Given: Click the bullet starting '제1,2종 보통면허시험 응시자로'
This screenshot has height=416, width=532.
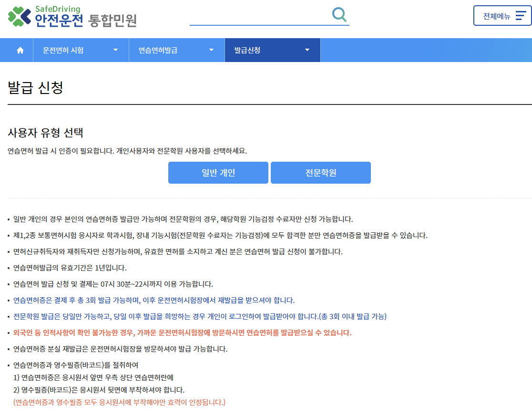Looking at the screenshot, I should point(220,235).
